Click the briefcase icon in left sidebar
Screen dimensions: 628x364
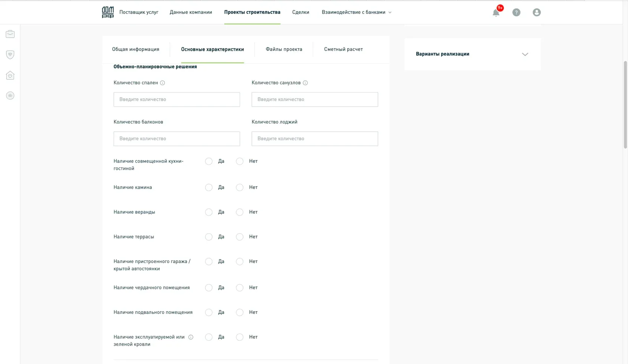pyautogui.click(x=10, y=34)
